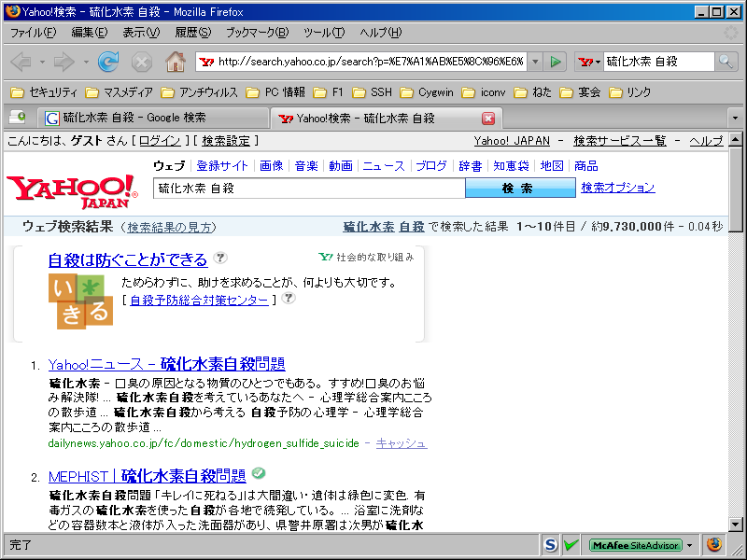Open the McAfee SiteAdvisor dropdown arrow
747x560 pixels.
coord(689,545)
